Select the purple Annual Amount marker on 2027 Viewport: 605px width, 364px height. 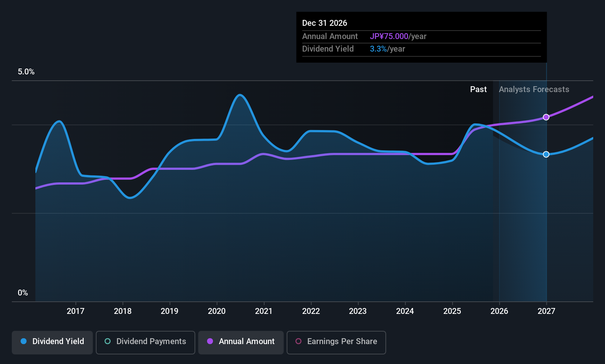pos(546,117)
